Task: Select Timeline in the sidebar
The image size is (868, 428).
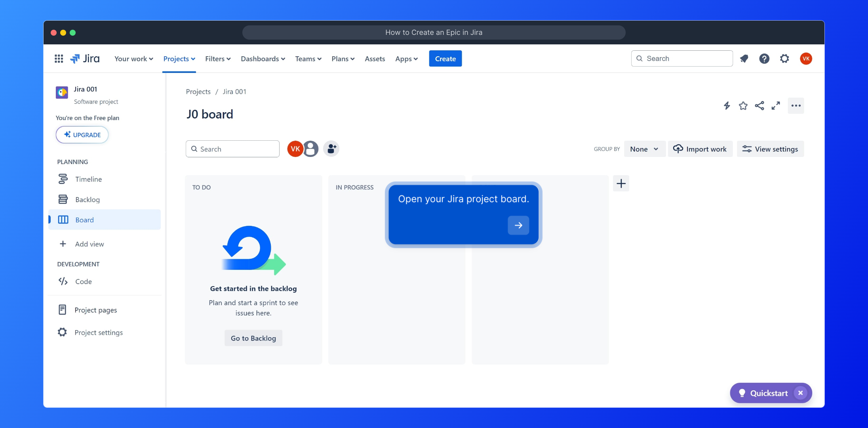Action: [x=88, y=179]
